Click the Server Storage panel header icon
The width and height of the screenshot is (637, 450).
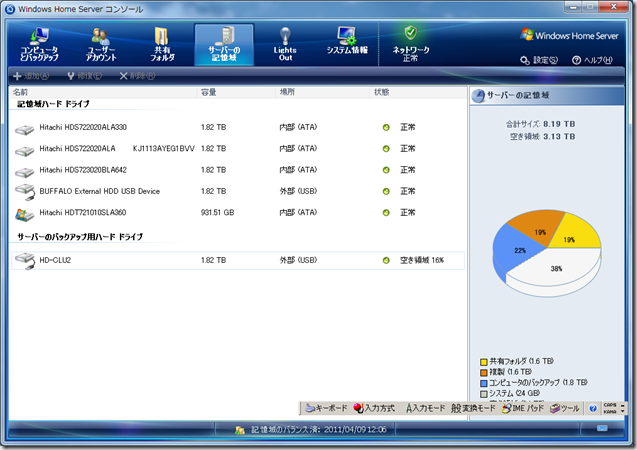[479, 96]
